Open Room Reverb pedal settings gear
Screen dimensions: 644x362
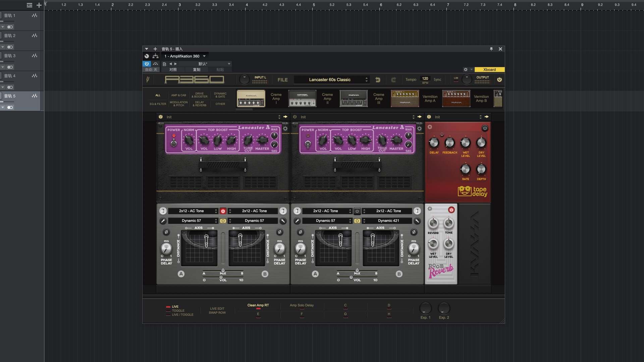coord(430,209)
